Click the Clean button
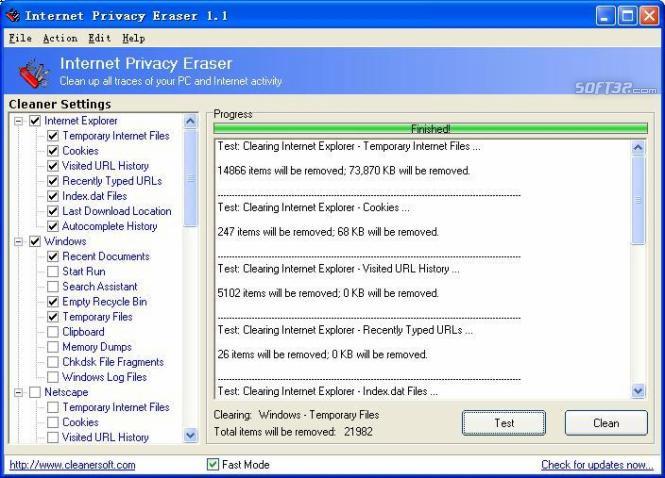This screenshot has width=665, height=478. 606,423
